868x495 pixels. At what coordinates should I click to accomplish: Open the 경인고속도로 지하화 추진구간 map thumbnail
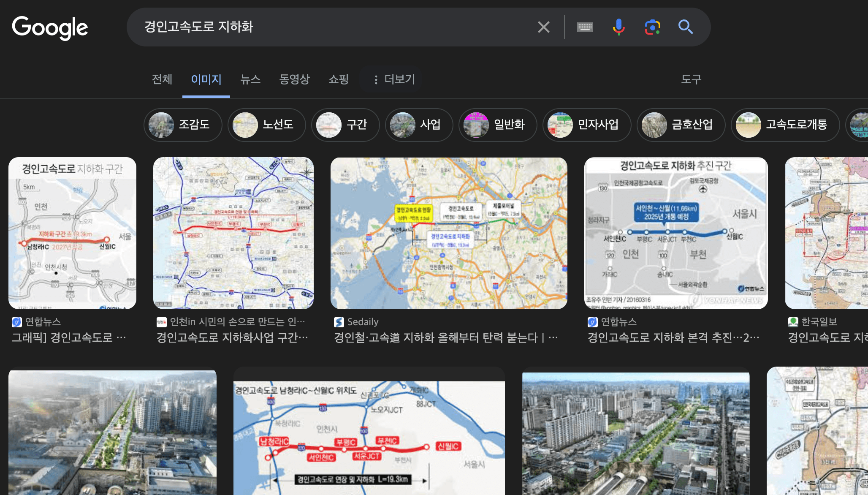(x=675, y=233)
